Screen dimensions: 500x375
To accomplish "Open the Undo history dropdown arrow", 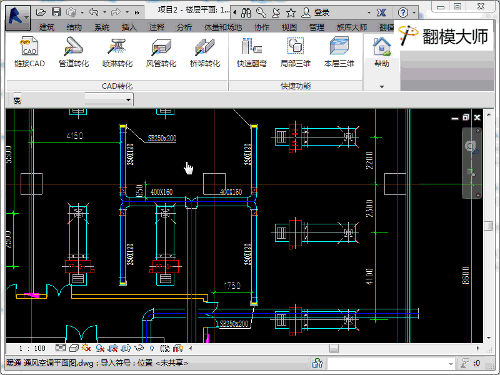I will tap(104, 13).
